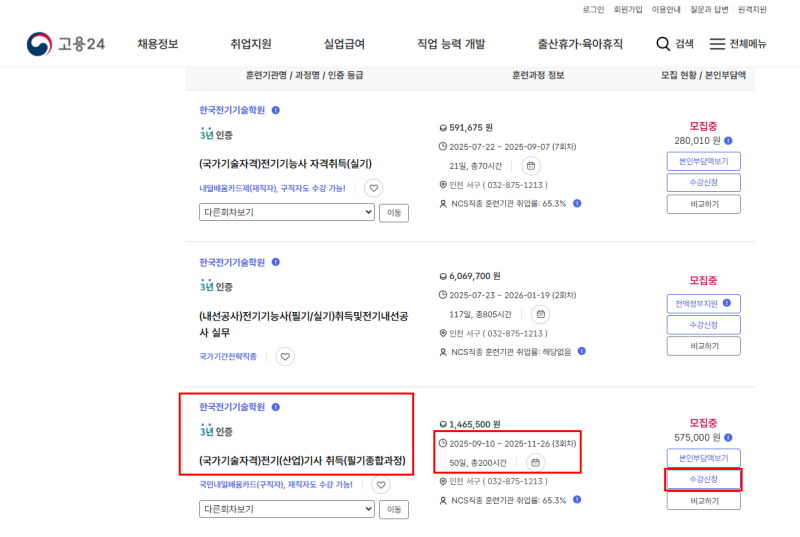Viewport: 800px width, 537px height.
Task: Click 국가기간전략직종 tag text
Action: click(228, 356)
